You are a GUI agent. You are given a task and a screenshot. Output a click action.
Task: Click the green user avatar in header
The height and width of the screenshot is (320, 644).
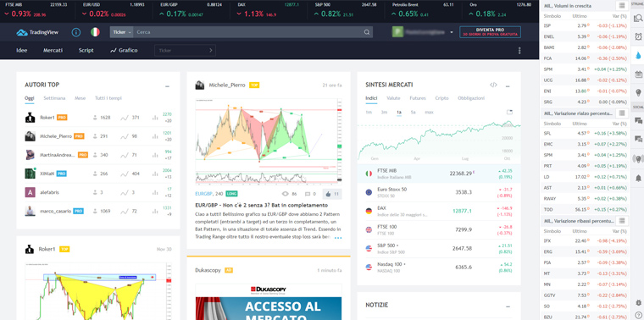[397, 32]
